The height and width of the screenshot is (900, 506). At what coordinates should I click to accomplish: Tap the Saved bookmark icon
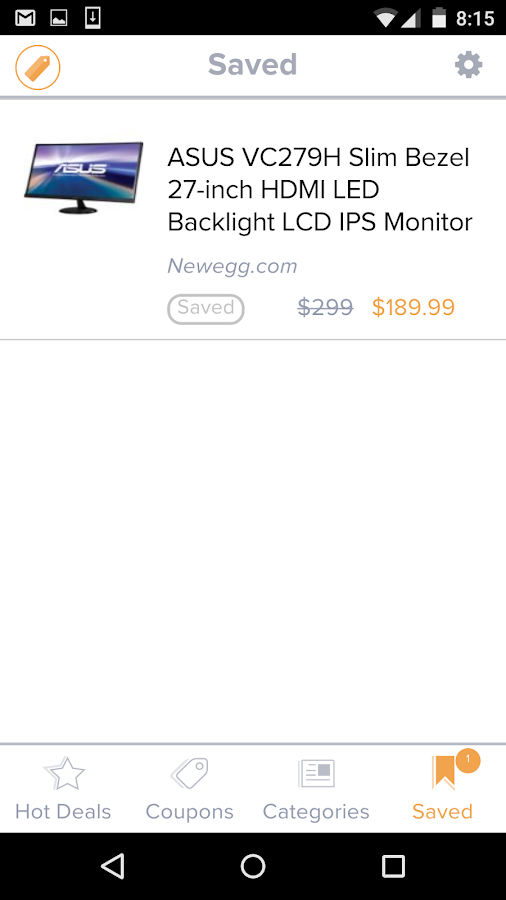(443, 773)
